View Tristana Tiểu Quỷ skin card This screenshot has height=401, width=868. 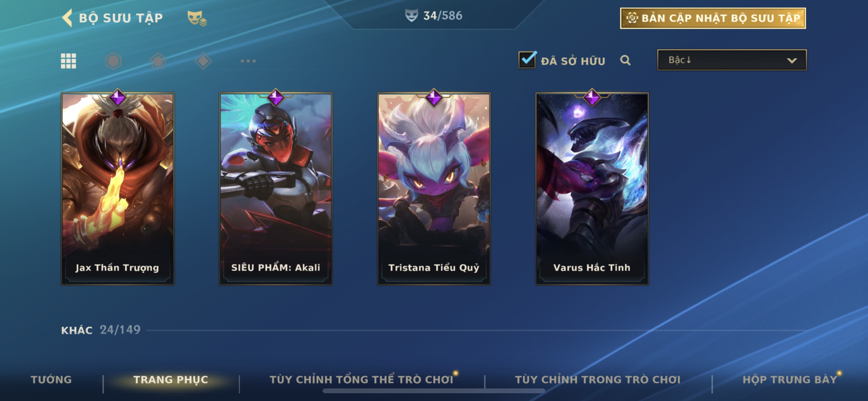[x=434, y=189]
